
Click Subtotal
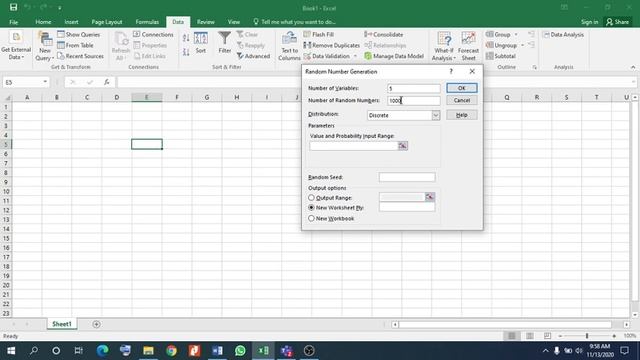501,56
